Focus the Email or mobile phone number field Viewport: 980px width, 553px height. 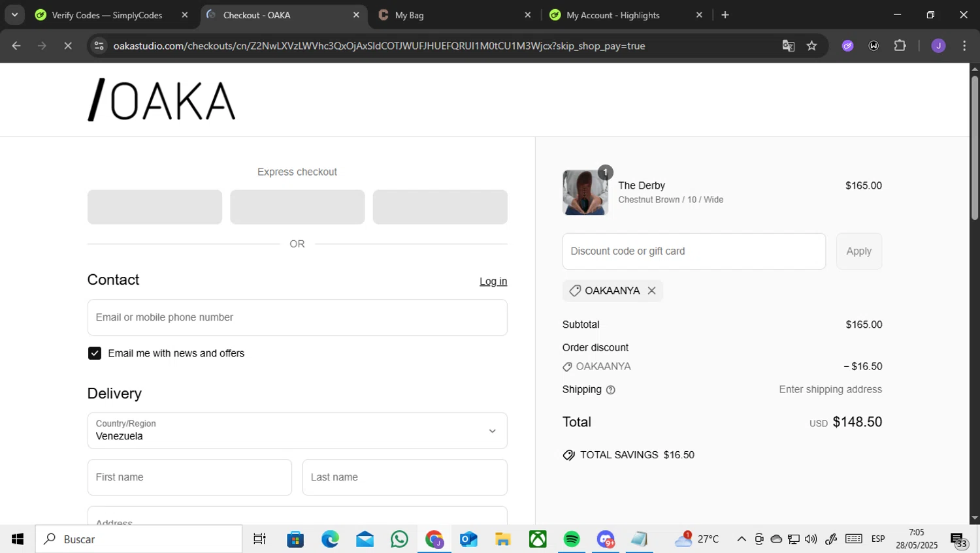click(x=297, y=317)
